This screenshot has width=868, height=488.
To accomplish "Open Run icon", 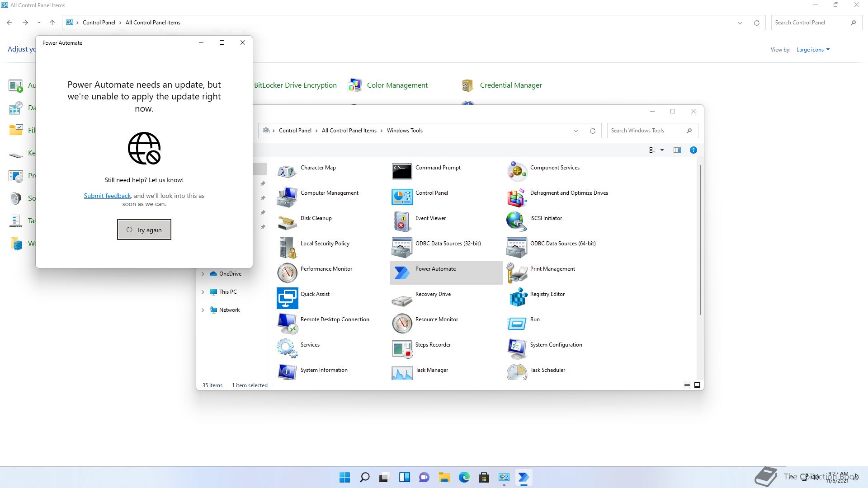I will click(517, 323).
